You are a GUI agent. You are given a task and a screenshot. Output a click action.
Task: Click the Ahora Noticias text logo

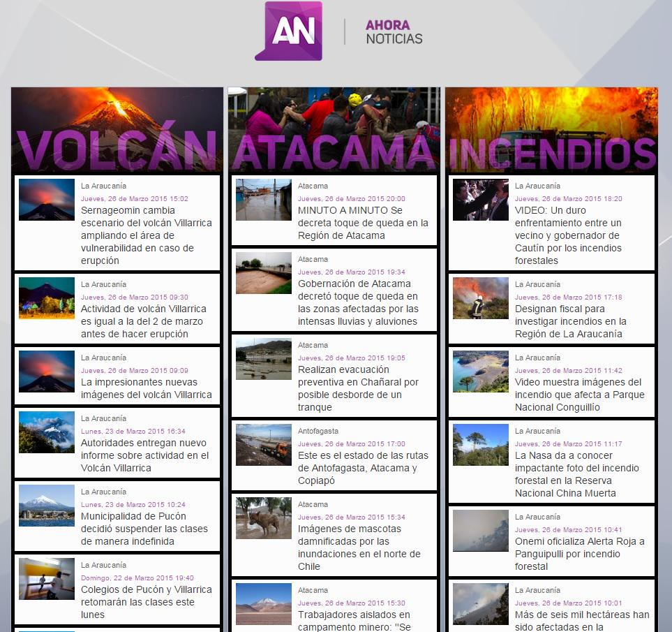click(x=394, y=31)
